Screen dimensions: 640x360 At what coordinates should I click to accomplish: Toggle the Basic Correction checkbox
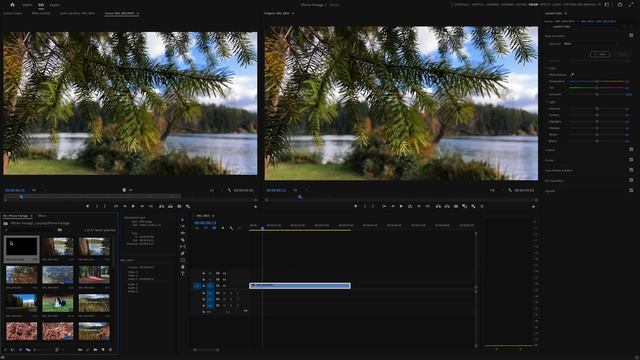coord(631,36)
